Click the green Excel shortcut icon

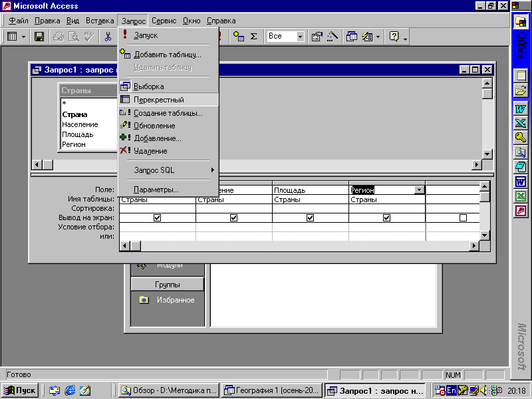(521, 196)
